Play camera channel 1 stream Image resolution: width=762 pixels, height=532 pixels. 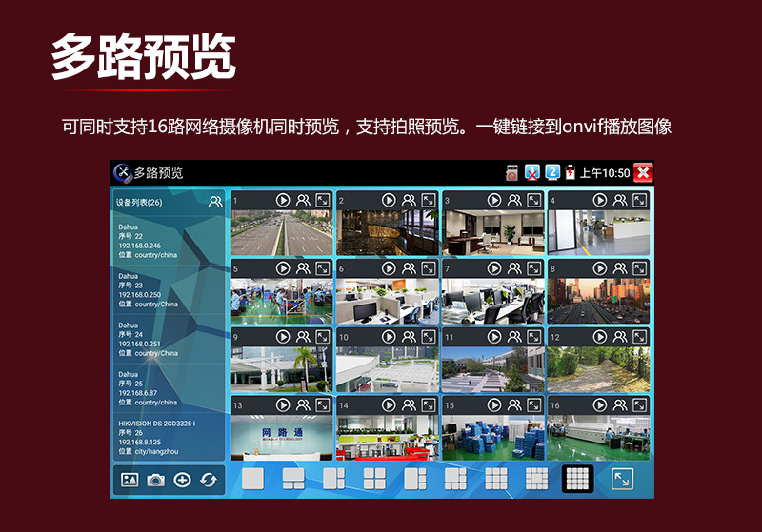tap(283, 200)
